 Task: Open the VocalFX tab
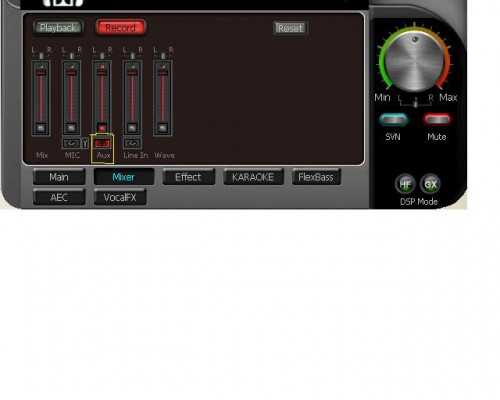[x=120, y=197]
